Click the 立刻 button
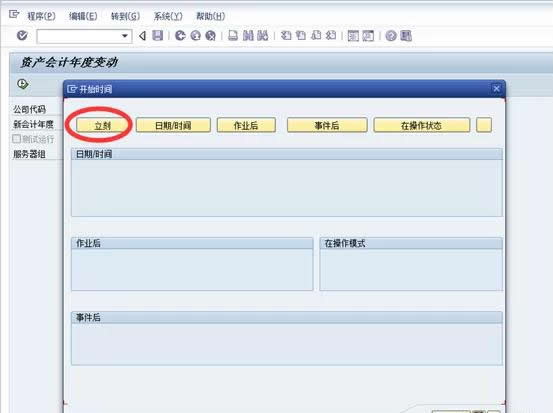Viewport: 553px width, 413px height. pos(103,125)
